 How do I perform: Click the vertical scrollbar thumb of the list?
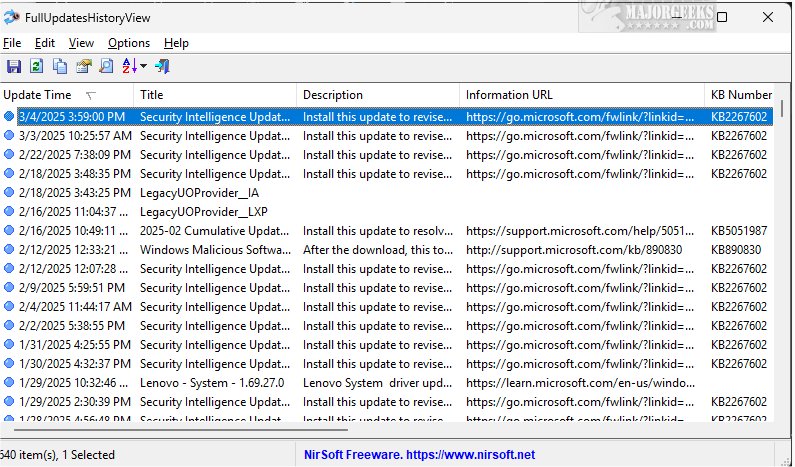[x=781, y=109]
